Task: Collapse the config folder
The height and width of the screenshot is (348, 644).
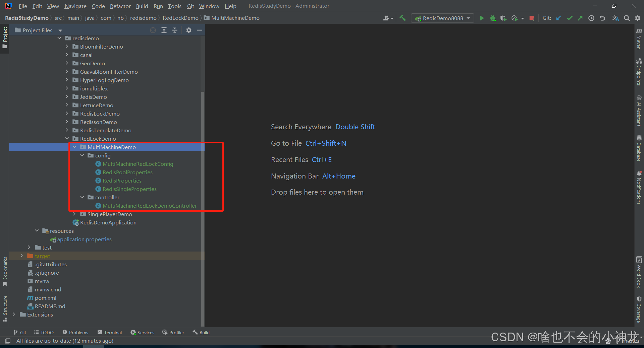Action: coord(82,155)
